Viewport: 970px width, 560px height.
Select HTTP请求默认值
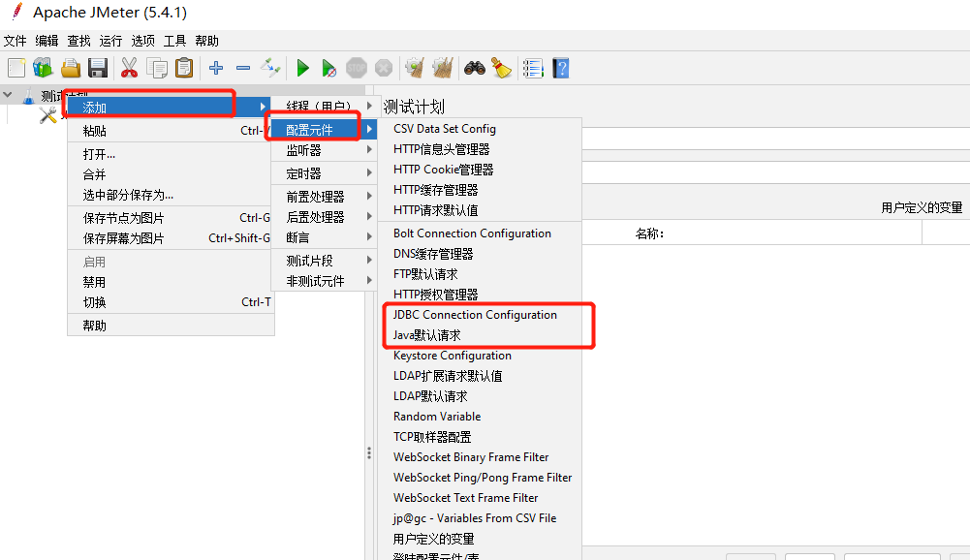click(480, 210)
